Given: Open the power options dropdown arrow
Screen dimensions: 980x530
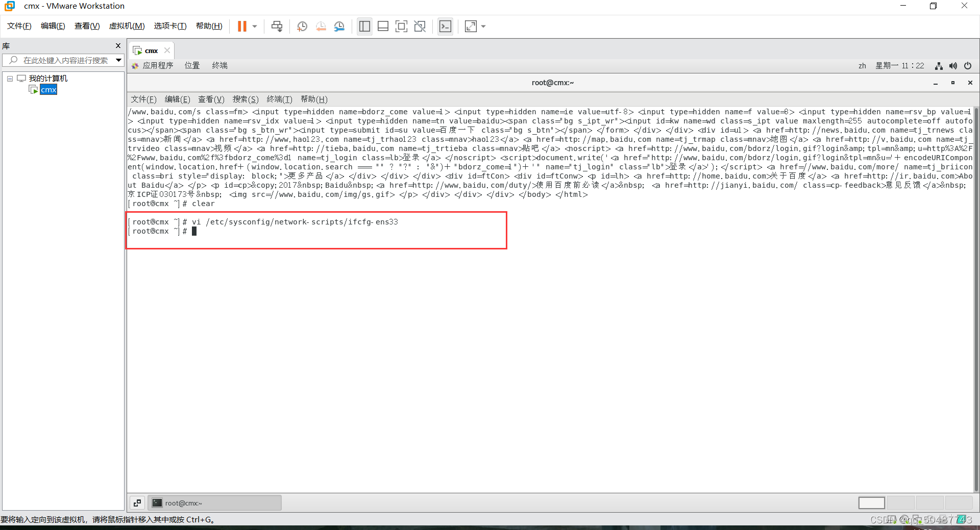Looking at the screenshot, I should pyautogui.click(x=255, y=27).
